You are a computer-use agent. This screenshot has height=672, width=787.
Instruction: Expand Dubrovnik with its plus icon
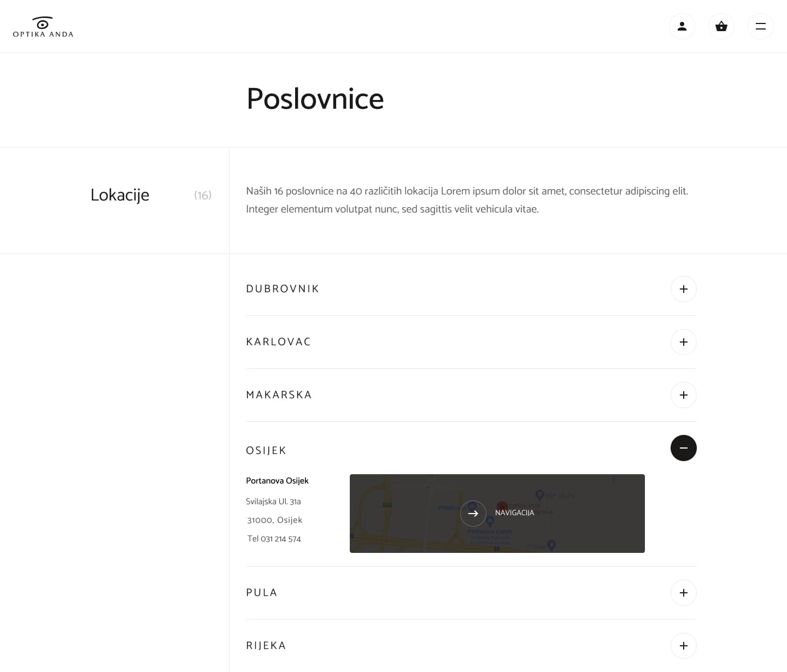(x=684, y=289)
